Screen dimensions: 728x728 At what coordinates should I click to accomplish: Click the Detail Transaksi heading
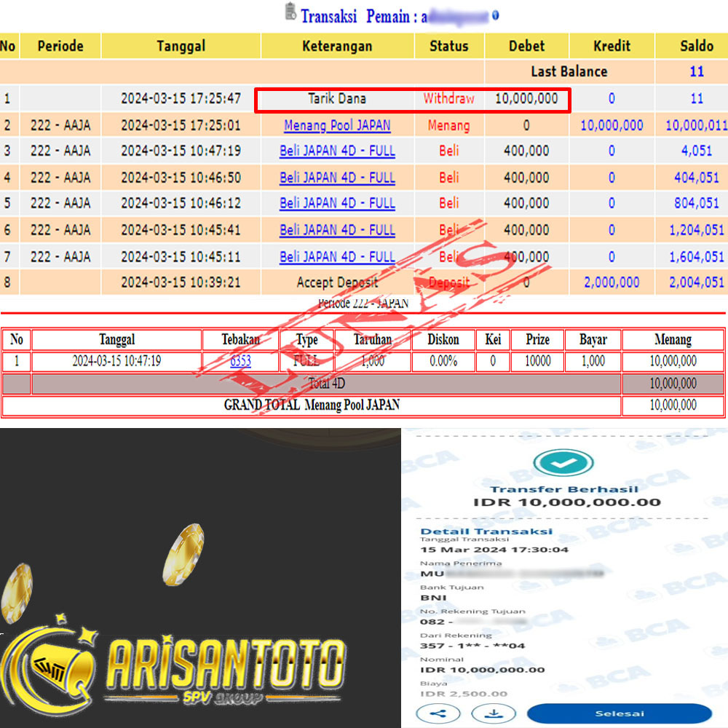coord(486,531)
